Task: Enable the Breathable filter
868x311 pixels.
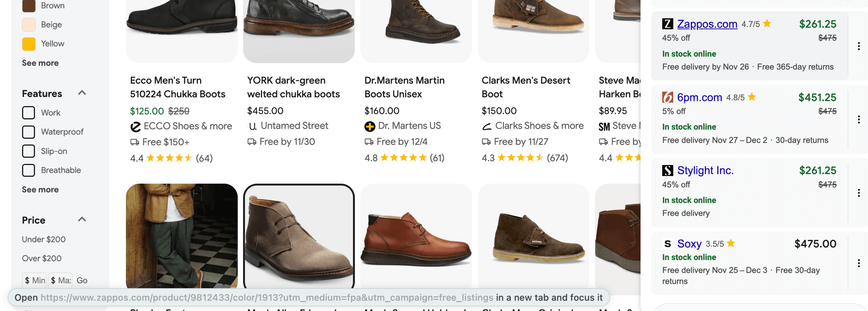Action: [x=29, y=170]
